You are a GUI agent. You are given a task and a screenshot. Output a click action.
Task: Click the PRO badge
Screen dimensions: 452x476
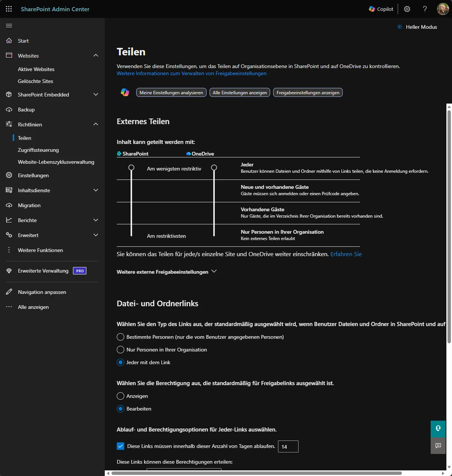tap(80, 271)
